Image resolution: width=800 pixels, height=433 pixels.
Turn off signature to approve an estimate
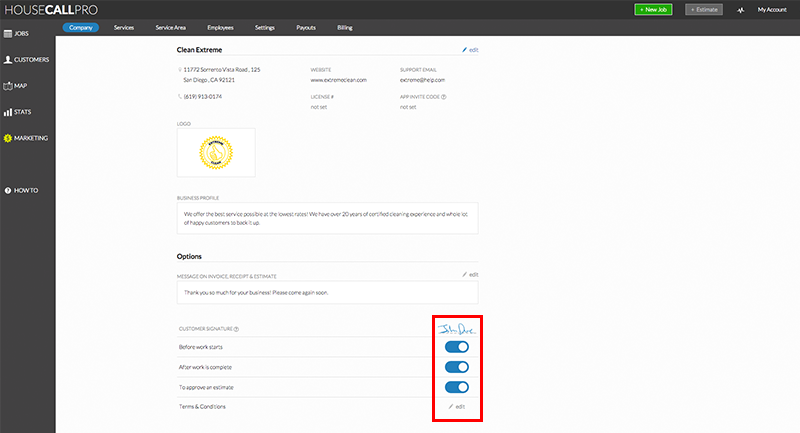click(456, 387)
